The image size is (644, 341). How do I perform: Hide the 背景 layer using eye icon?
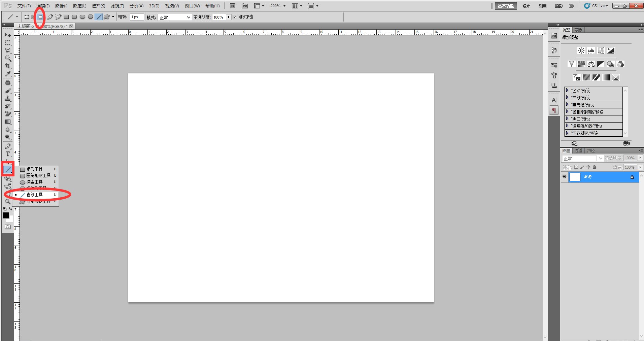pyautogui.click(x=565, y=177)
